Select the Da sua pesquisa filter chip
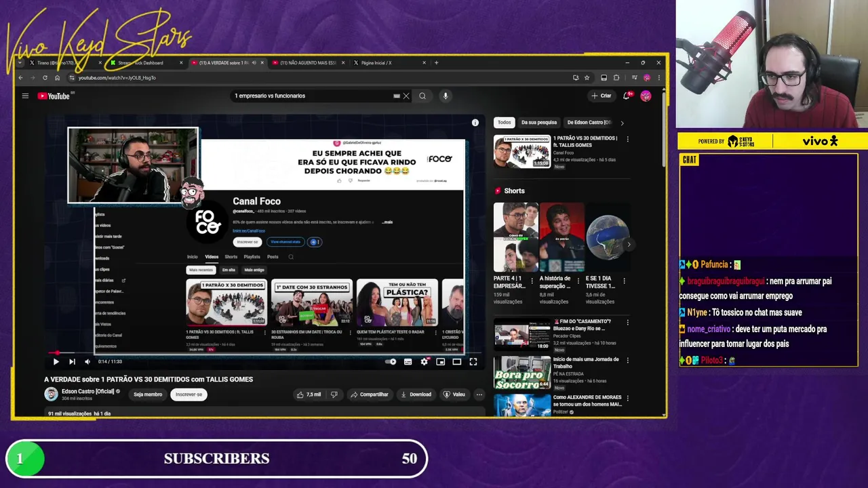This screenshot has height=488, width=868. tap(539, 123)
